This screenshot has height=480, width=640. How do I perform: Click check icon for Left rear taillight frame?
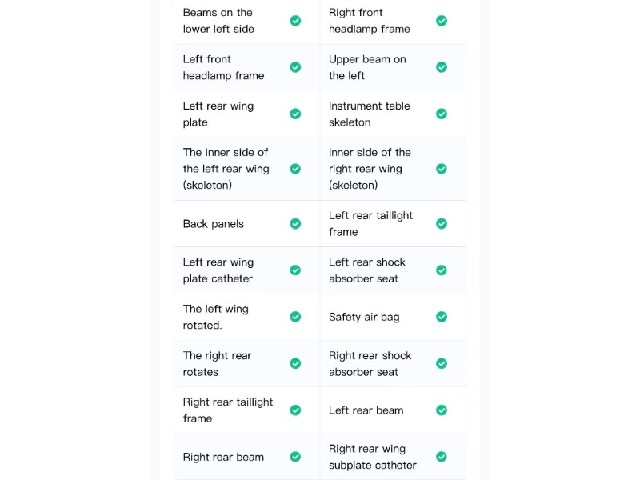pos(441,224)
